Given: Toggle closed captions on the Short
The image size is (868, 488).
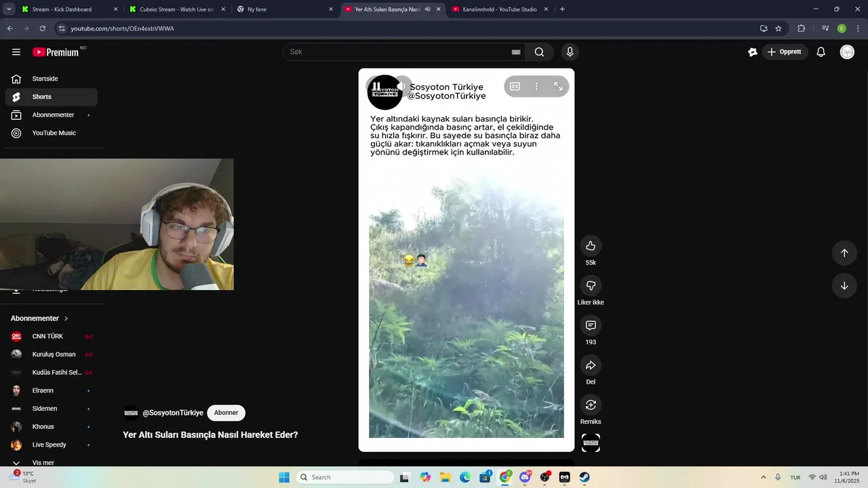Looking at the screenshot, I should click(515, 86).
